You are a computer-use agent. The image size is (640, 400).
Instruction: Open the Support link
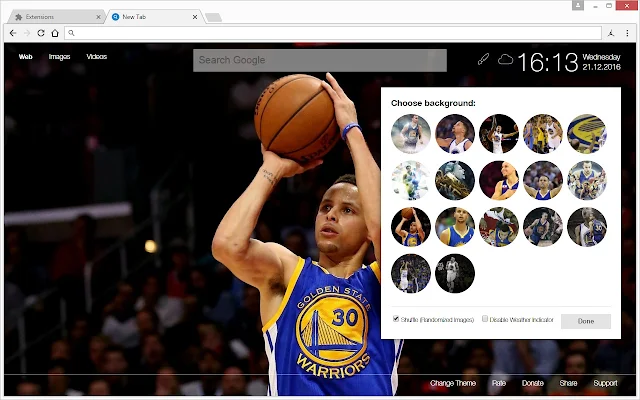click(x=605, y=383)
